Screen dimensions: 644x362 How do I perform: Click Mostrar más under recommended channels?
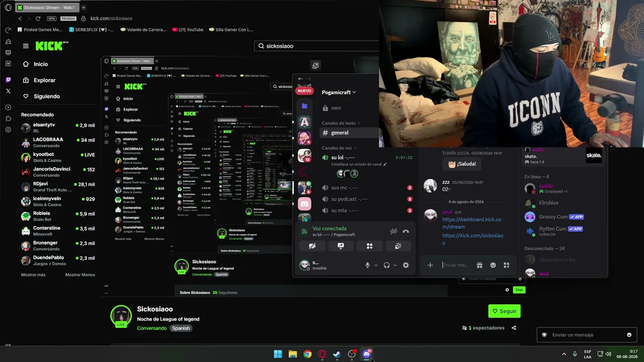click(33, 275)
